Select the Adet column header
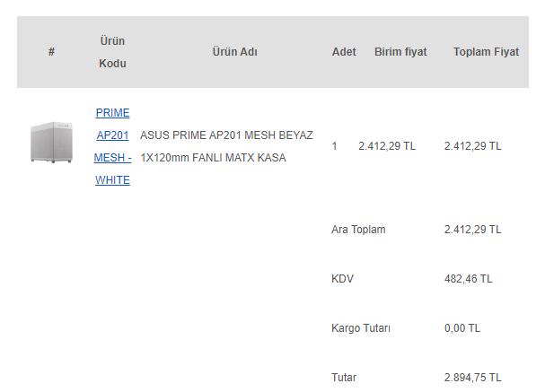Viewport: 554px width, 392px height. click(x=344, y=52)
